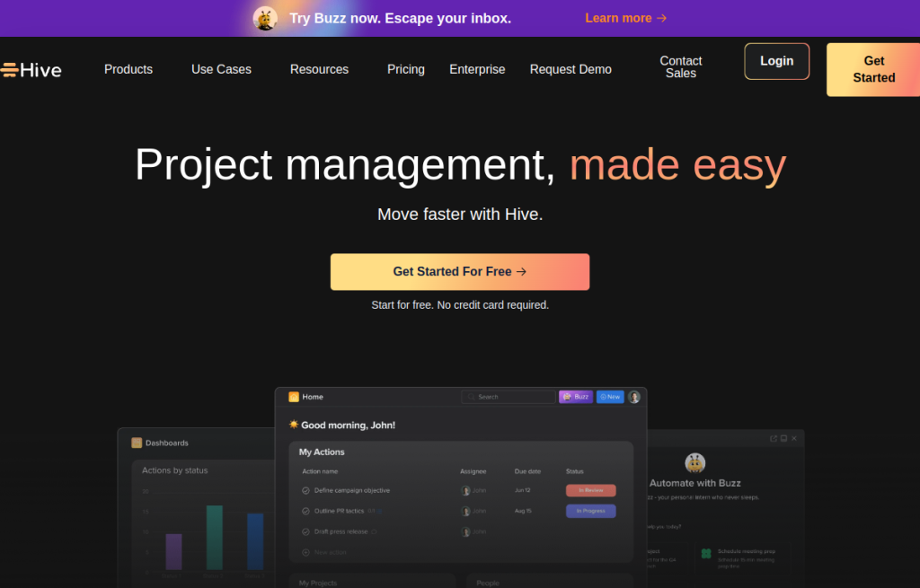Click John's avatar on Outline PR tactics row

tap(466, 511)
